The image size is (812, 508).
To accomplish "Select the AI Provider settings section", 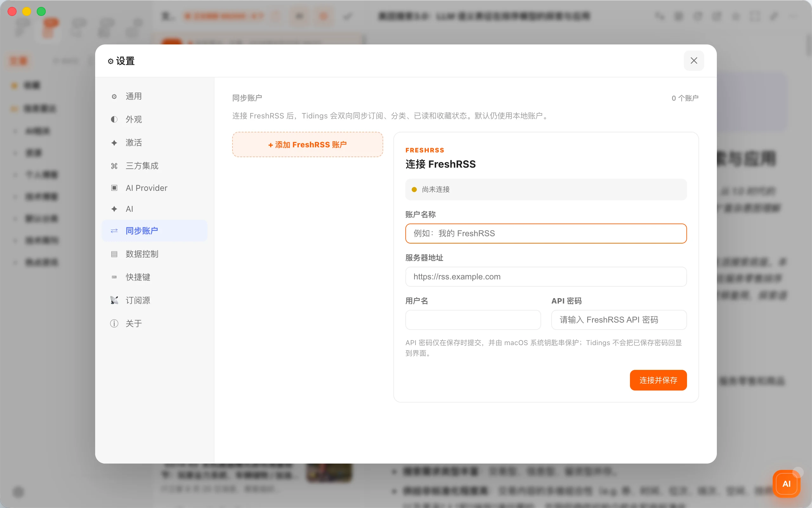I will [154, 188].
